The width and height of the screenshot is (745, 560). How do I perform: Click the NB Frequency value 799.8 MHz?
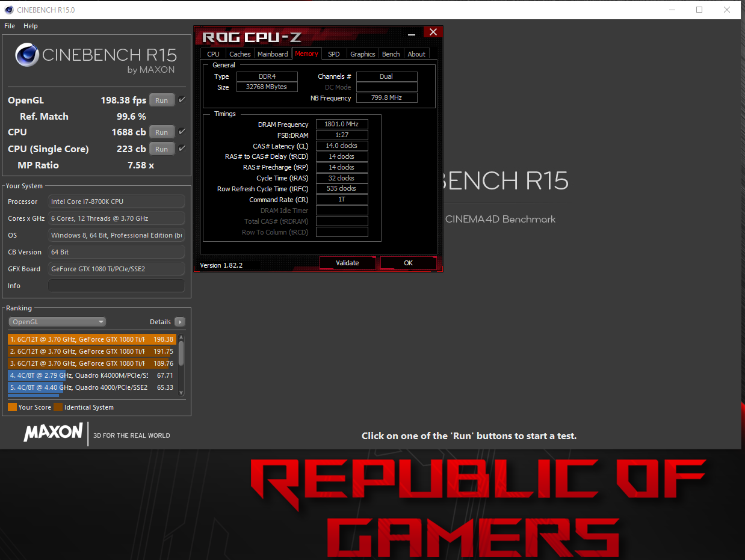click(x=386, y=98)
